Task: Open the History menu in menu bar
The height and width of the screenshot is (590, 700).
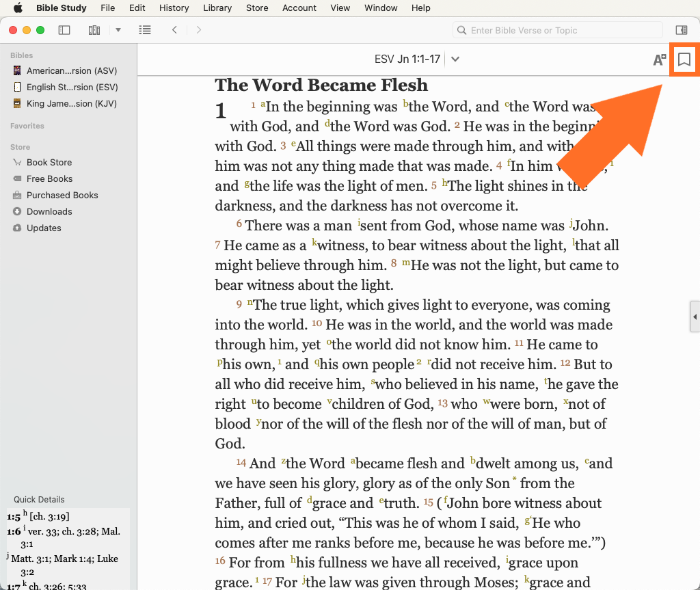Action: coord(174,8)
